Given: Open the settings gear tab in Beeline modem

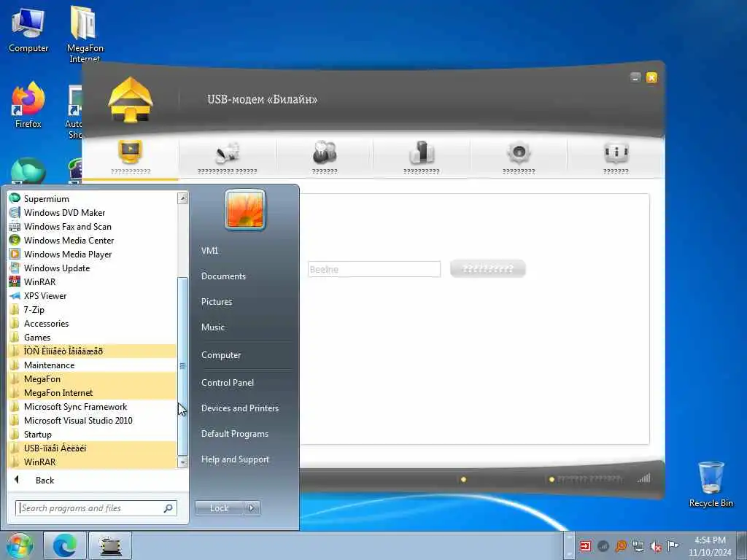Looking at the screenshot, I should pyautogui.click(x=519, y=157).
